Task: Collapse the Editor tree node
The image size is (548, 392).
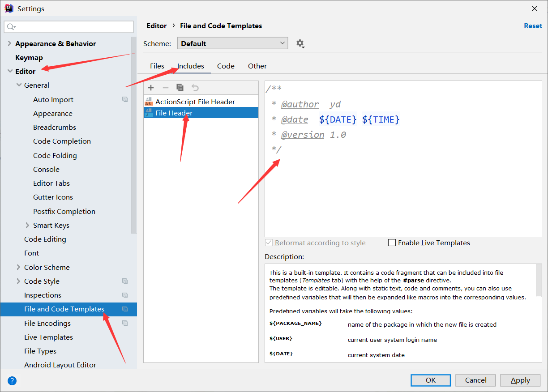Action: (10, 71)
